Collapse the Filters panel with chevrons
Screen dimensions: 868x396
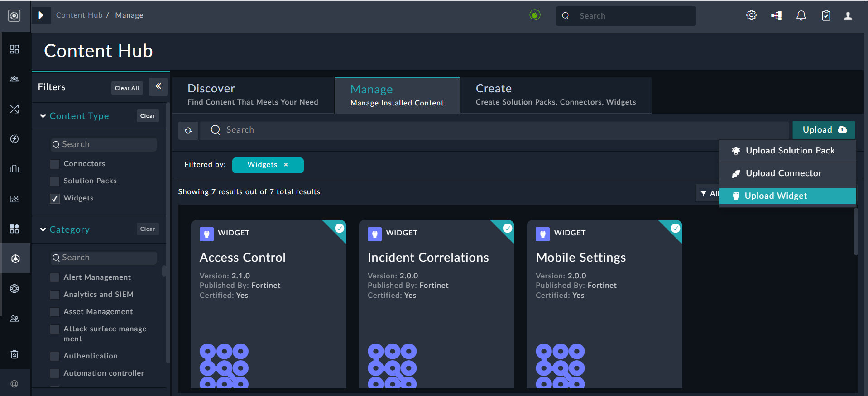pos(158,86)
